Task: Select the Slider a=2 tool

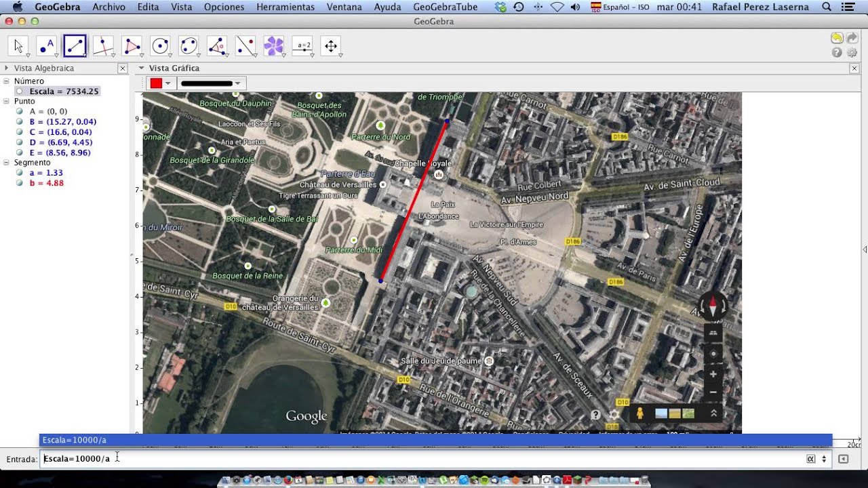Action: [302, 46]
